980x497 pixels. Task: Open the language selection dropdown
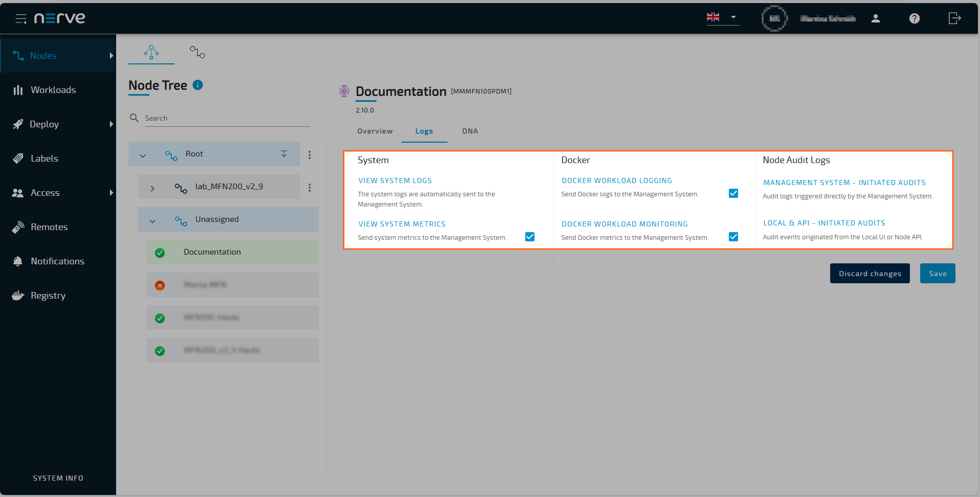[734, 17]
